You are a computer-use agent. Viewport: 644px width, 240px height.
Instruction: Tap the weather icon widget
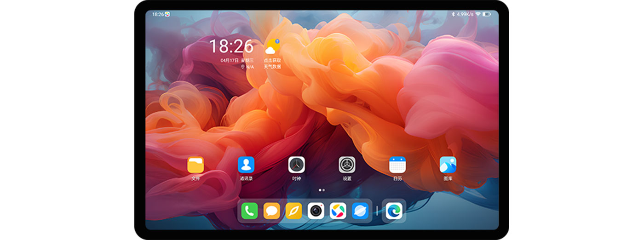(x=272, y=47)
